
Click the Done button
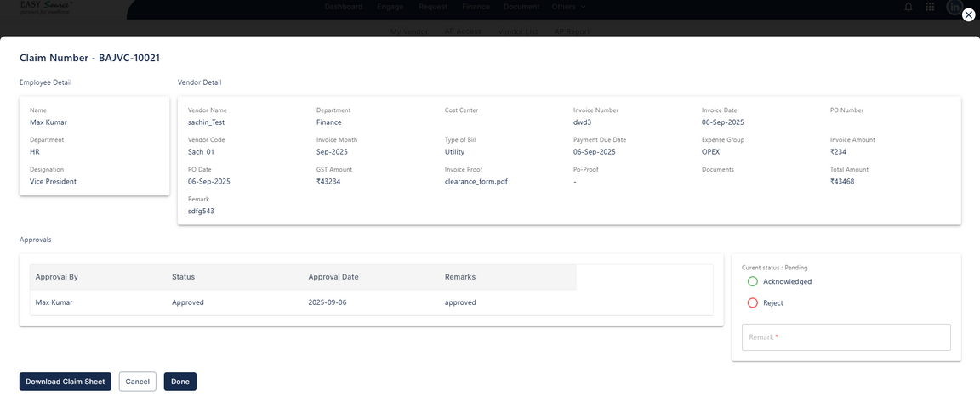[179, 382]
